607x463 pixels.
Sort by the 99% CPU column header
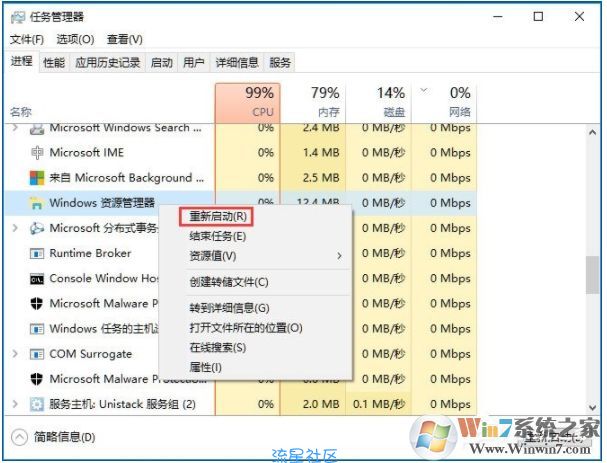click(247, 103)
